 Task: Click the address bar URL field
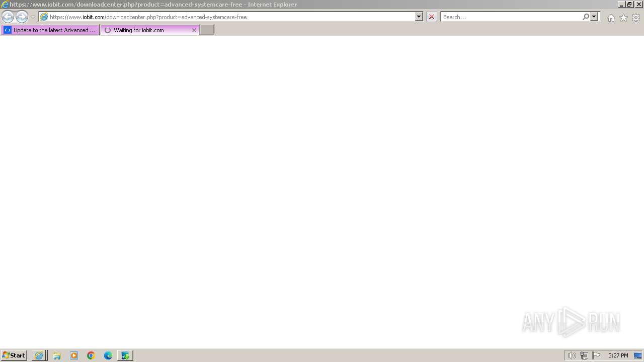[231, 17]
